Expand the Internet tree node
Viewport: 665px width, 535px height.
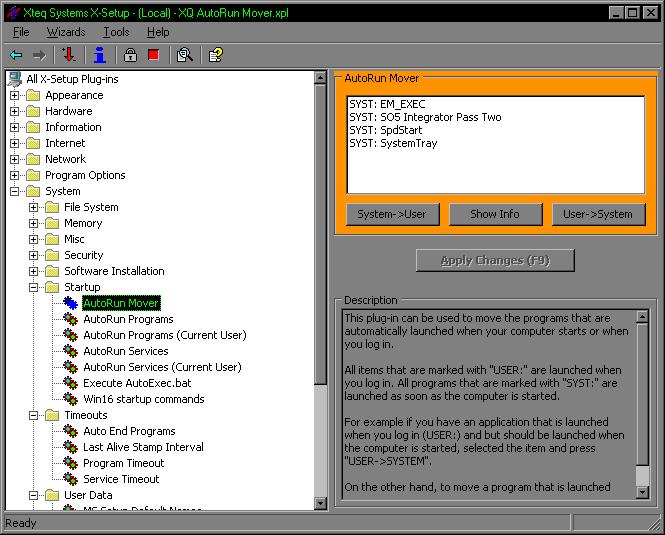click(14, 143)
